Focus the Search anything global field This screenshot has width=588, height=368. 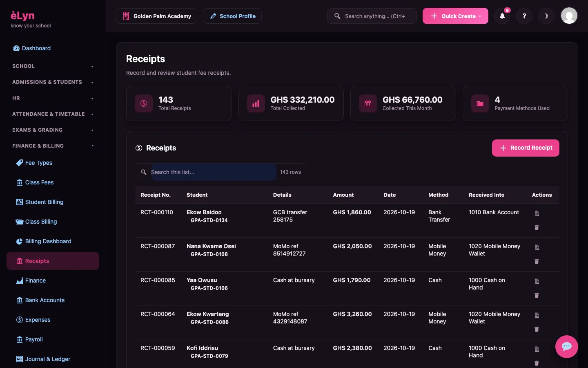click(x=372, y=16)
